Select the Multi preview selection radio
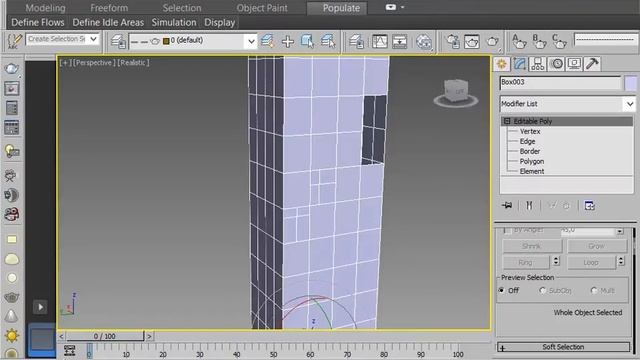This screenshot has width=640, height=360. [x=594, y=290]
